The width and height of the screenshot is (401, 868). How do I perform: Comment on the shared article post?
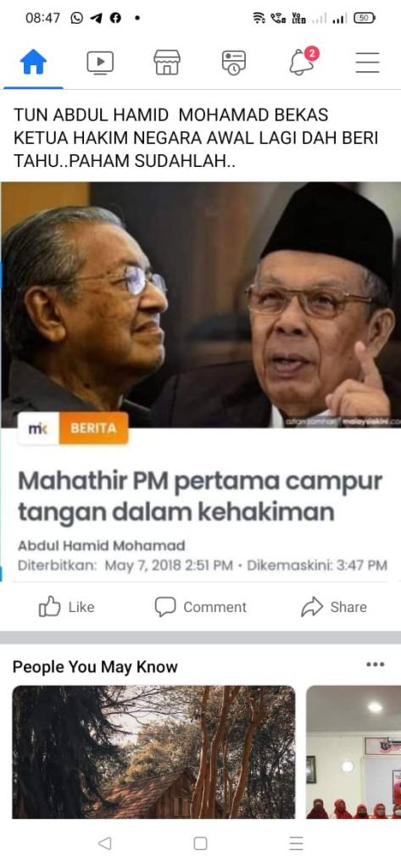click(x=200, y=607)
